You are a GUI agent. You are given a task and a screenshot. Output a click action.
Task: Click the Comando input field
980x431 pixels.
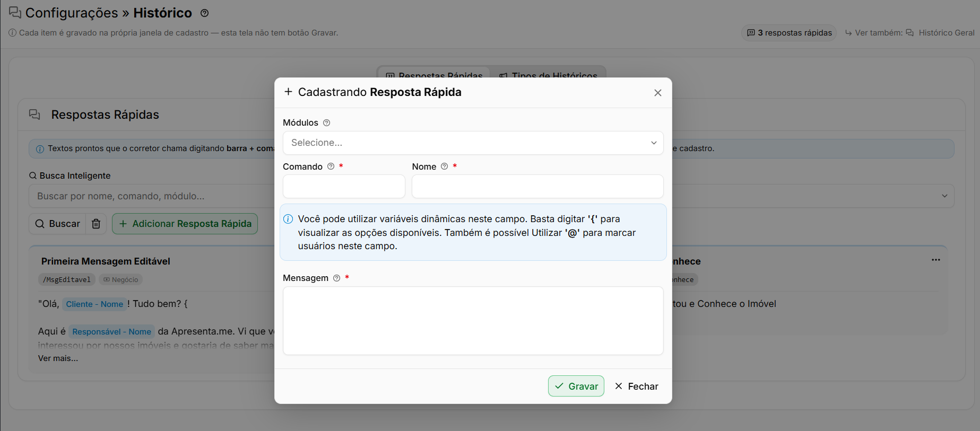tap(344, 187)
